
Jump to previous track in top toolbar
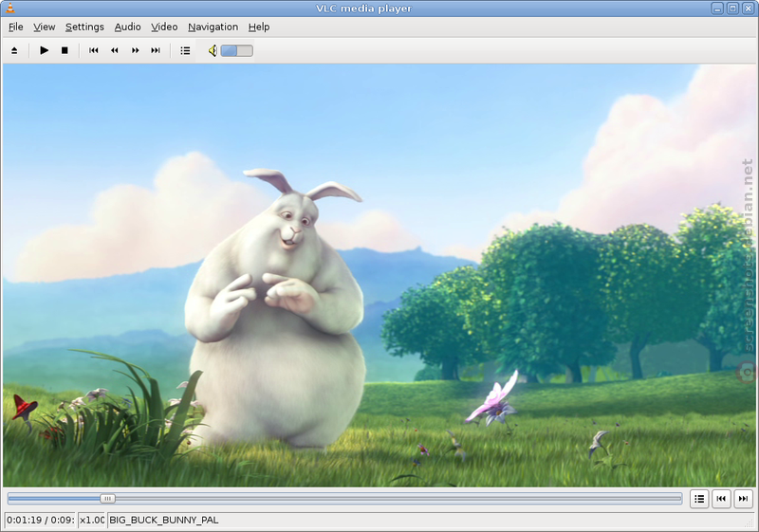(x=94, y=50)
